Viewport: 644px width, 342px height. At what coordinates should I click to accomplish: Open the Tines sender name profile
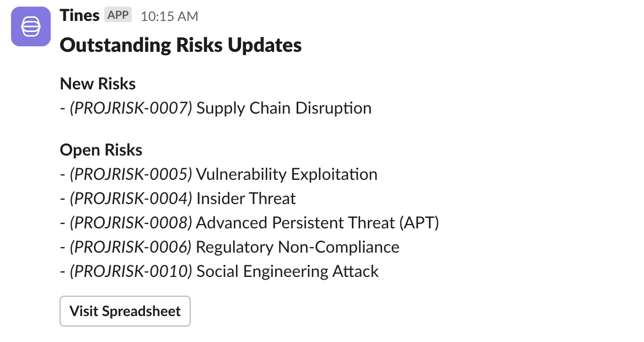click(79, 15)
